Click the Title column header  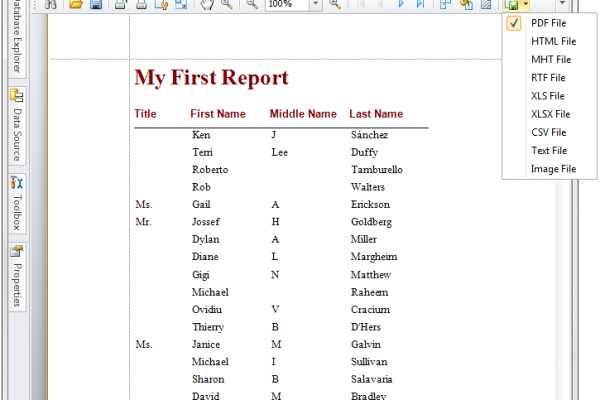coord(145,114)
